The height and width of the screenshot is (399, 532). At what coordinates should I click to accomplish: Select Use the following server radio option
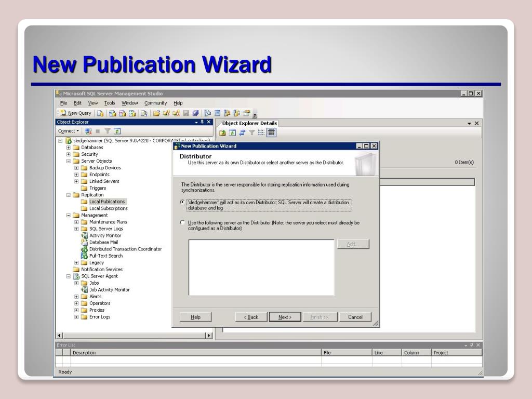point(182,222)
